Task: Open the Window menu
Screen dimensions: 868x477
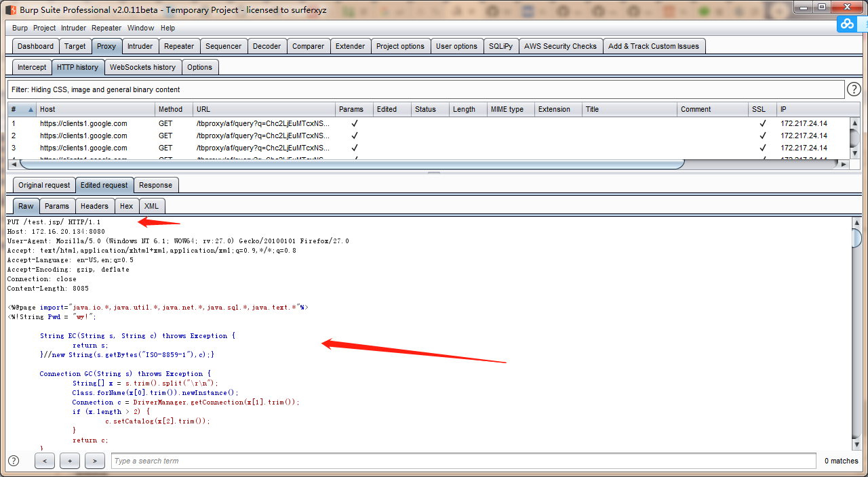Action: tap(141, 28)
